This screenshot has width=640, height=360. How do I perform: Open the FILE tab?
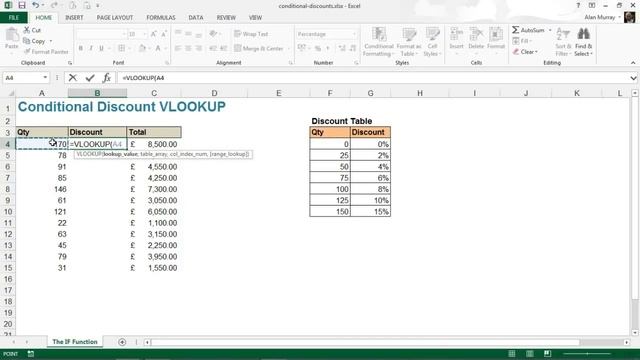point(14,18)
